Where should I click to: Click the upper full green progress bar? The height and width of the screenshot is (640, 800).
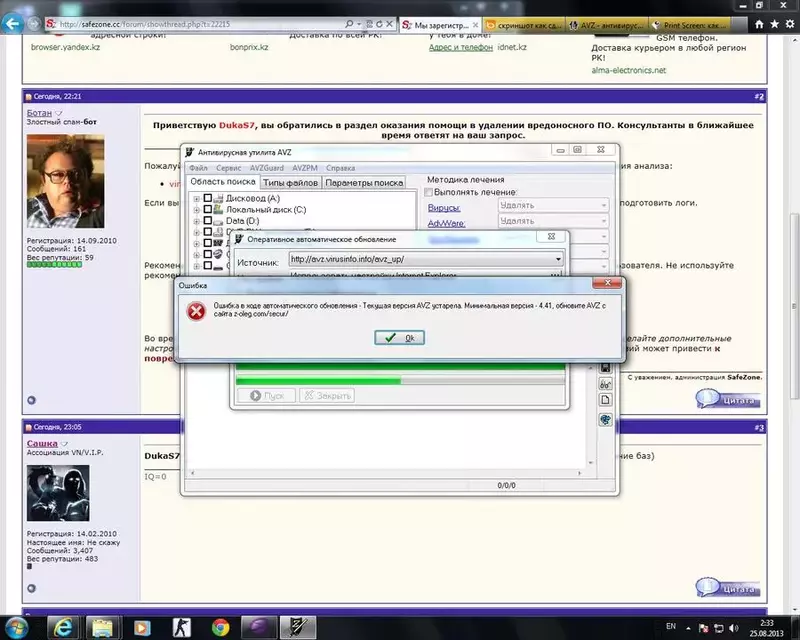coord(400,366)
